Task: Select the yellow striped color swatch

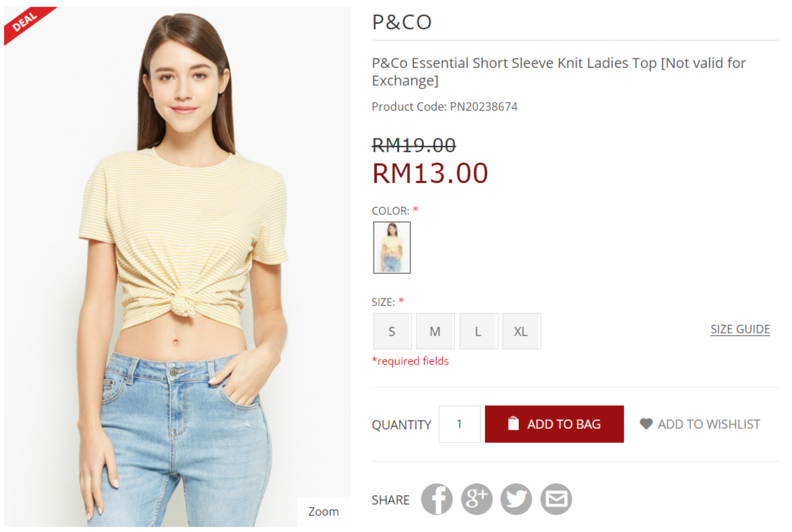Action: (x=392, y=247)
